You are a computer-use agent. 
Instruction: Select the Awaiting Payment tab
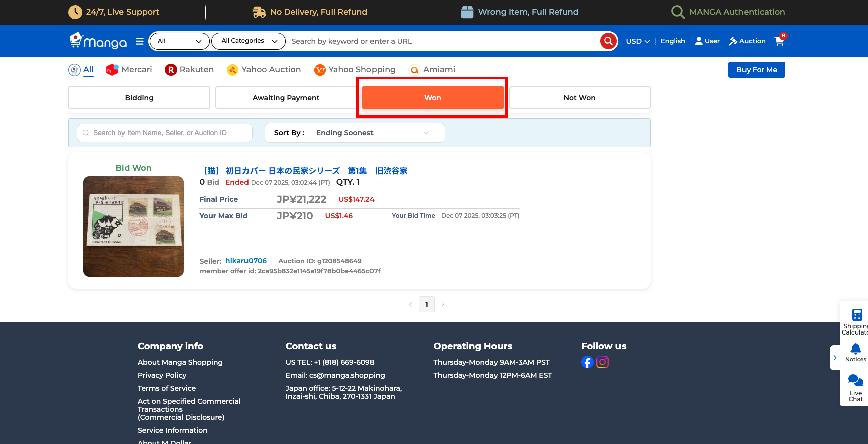click(286, 98)
